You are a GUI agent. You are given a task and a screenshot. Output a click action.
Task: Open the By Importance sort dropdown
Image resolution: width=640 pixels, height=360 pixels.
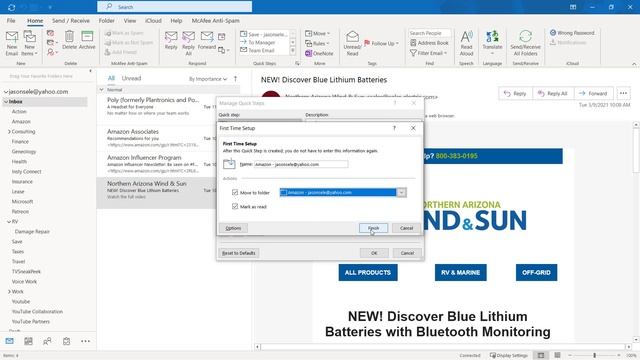click(208, 79)
